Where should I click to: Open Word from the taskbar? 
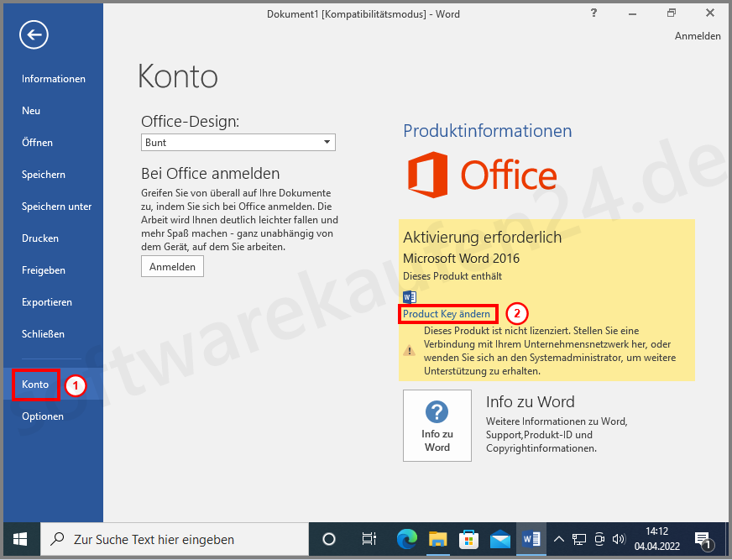(531, 540)
